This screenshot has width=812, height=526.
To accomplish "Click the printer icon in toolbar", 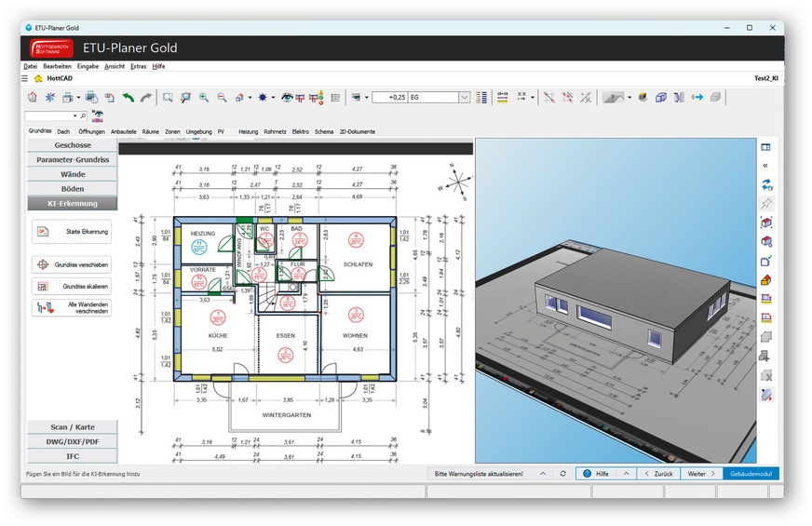I will 67,98.
